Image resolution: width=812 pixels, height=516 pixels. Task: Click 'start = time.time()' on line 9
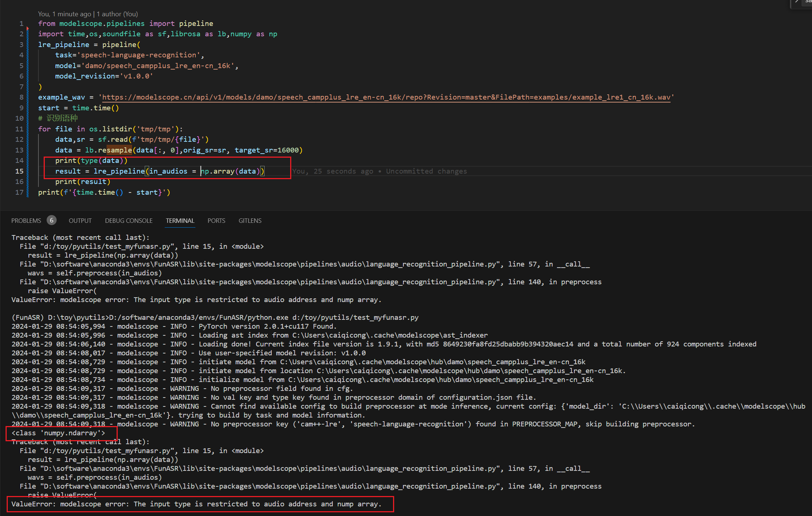[x=78, y=108]
